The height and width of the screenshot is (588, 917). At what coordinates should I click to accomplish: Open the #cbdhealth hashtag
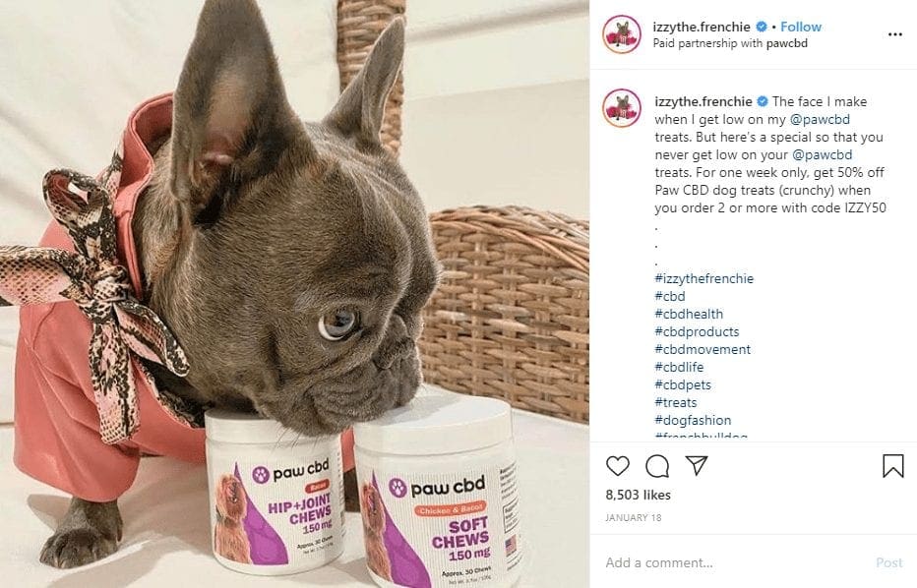[x=689, y=314]
